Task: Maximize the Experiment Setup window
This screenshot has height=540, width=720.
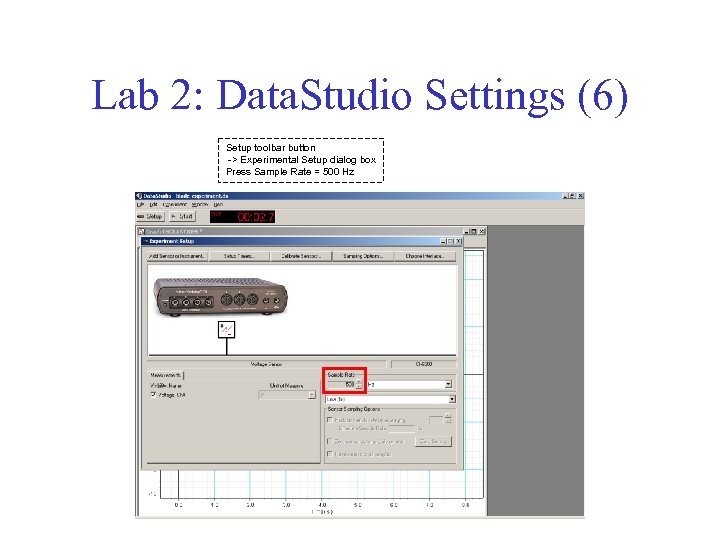Action: [450, 241]
